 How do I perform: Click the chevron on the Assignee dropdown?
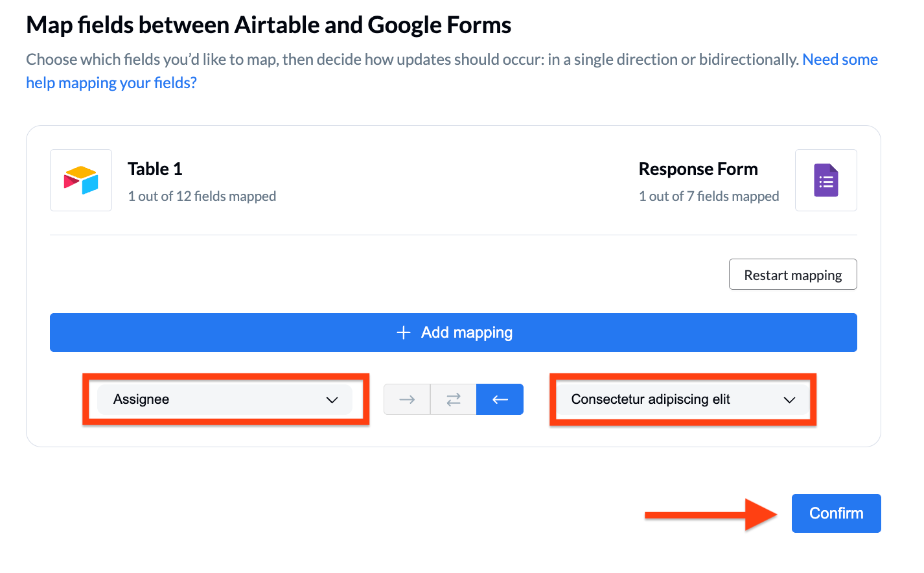click(332, 400)
